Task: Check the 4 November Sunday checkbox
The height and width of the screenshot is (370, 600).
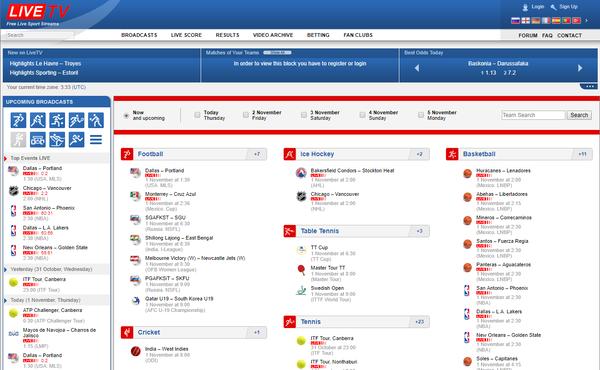Action: 362,115
